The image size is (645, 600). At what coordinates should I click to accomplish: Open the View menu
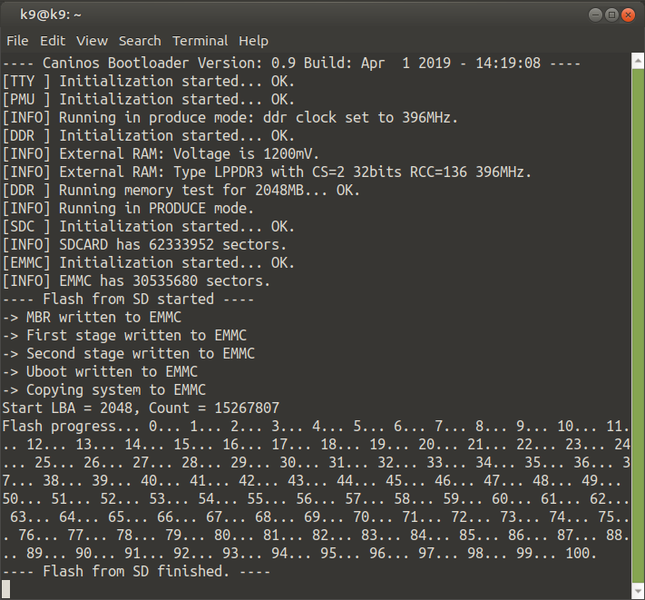point(92,41)
